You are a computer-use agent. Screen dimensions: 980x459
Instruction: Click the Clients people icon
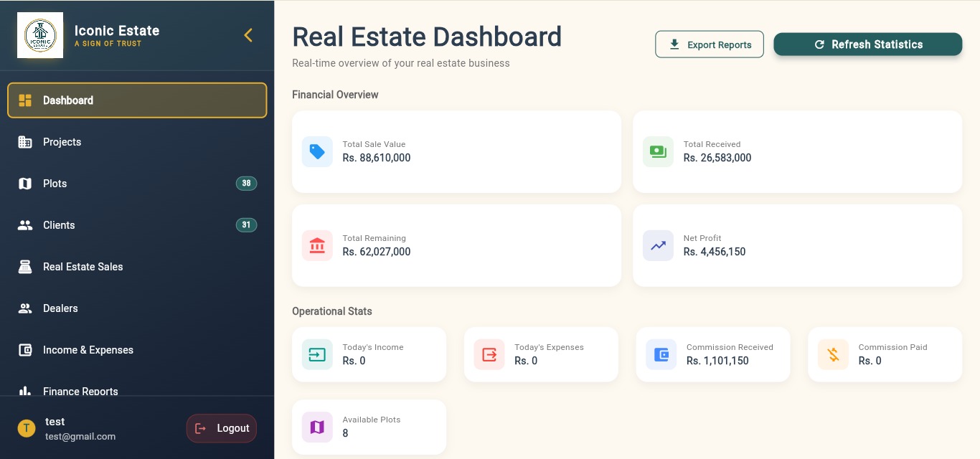pyautogui.click(x=25, y=225)
